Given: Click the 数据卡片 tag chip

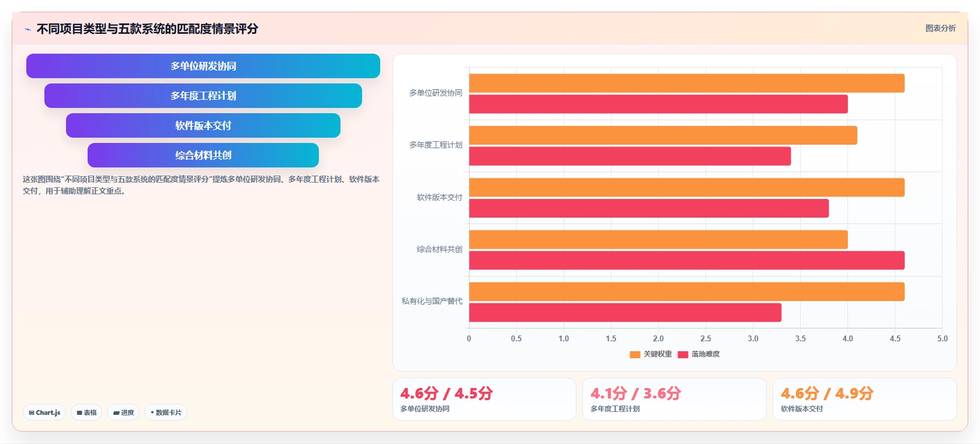Looking at the screenshot, I should tap(166, 412).
